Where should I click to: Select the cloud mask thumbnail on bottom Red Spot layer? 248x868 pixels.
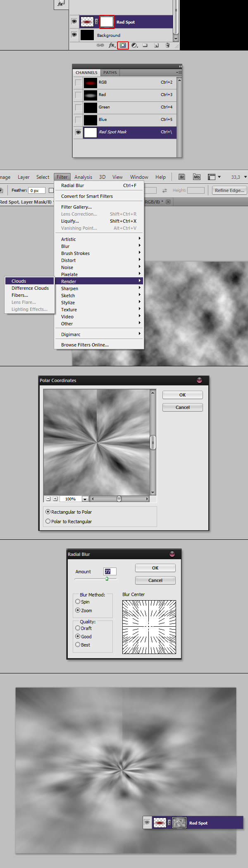pyautogui.click(x=179, y=822)
